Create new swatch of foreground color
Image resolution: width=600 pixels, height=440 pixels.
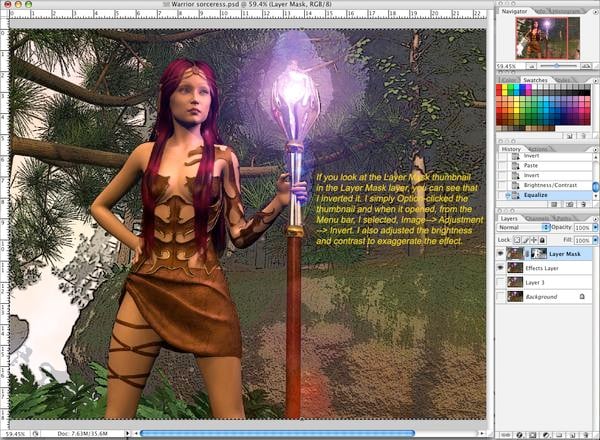(569, 135)
